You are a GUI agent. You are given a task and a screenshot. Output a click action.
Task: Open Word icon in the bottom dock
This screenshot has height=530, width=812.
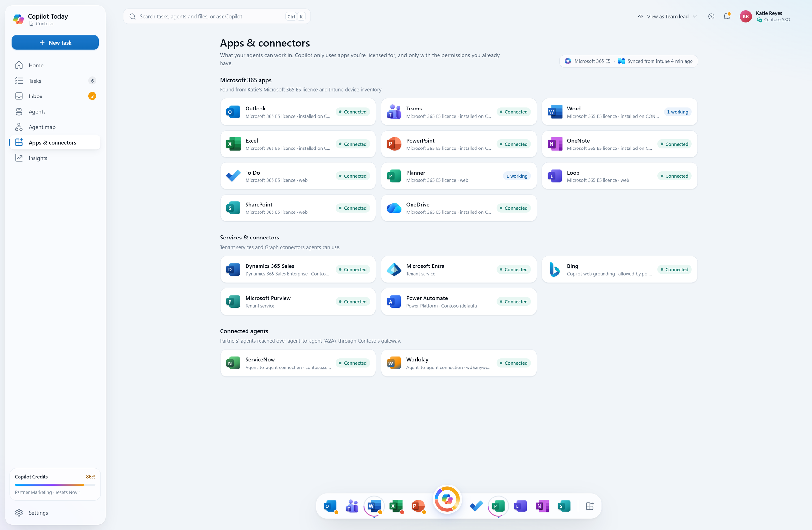coord(374,506)
